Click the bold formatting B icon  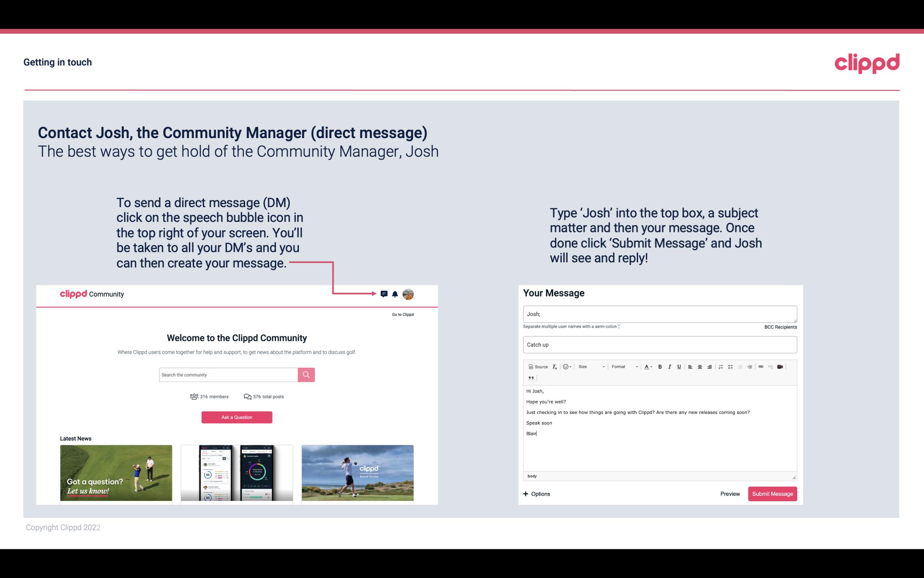tap(660, 367)
